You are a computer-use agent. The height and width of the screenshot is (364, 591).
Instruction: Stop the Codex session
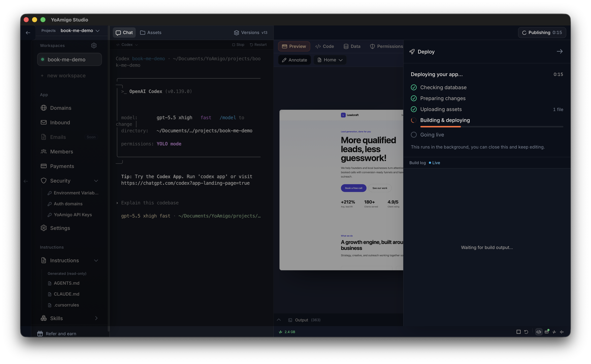point(238,45)
